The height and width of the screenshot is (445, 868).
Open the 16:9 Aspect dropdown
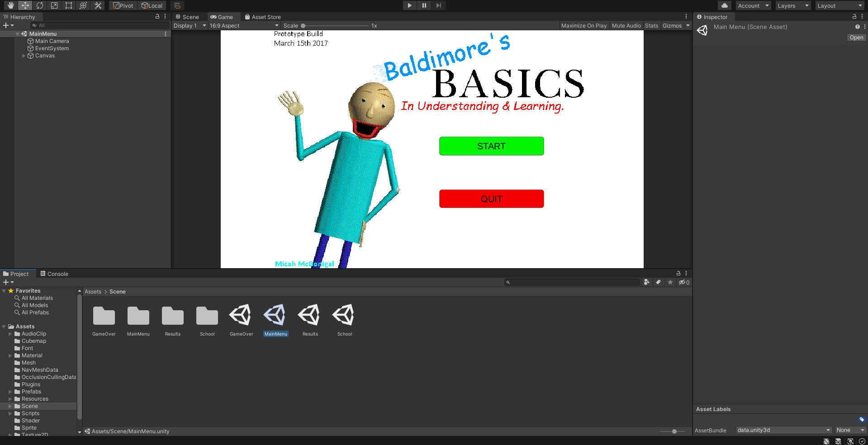(244, 26)
